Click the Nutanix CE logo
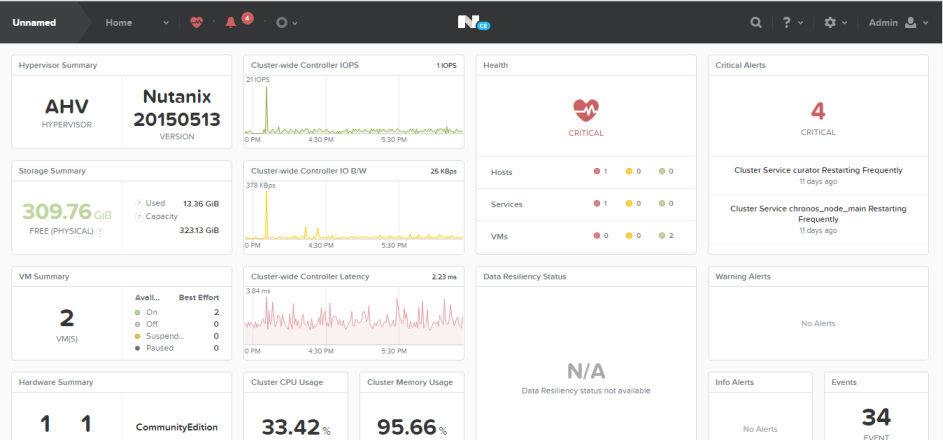 473,22
